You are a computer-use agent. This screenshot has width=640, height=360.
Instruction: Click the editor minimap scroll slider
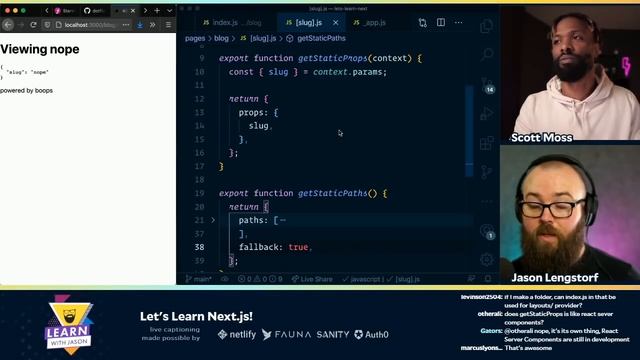coord(469,131)
